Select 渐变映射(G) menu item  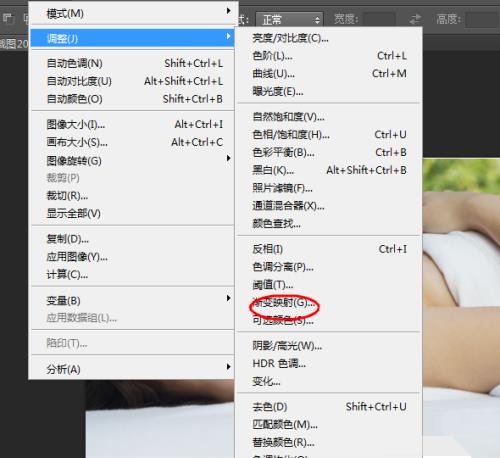click(329, 302)
